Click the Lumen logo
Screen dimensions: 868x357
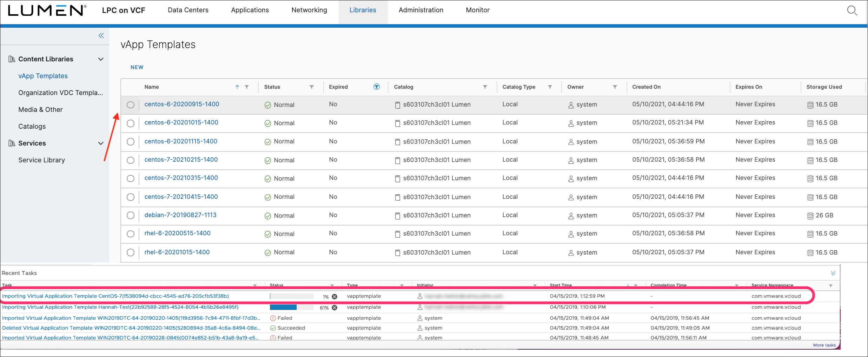point(47,10)
